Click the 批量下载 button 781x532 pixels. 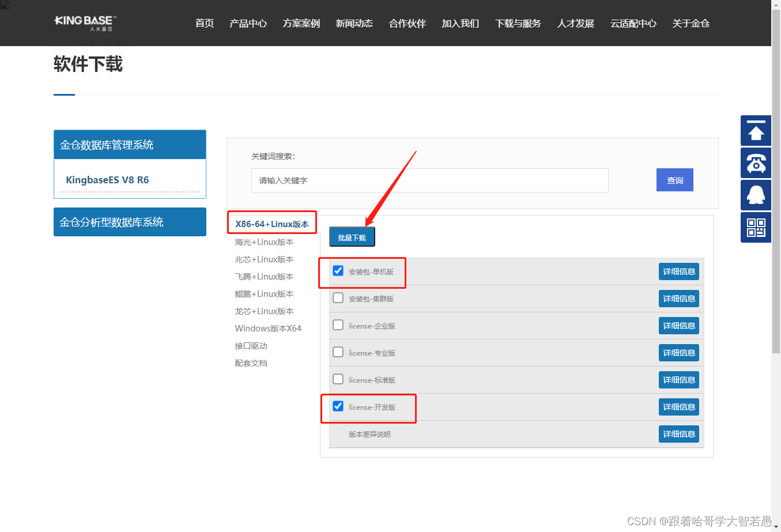click(352, 237)
